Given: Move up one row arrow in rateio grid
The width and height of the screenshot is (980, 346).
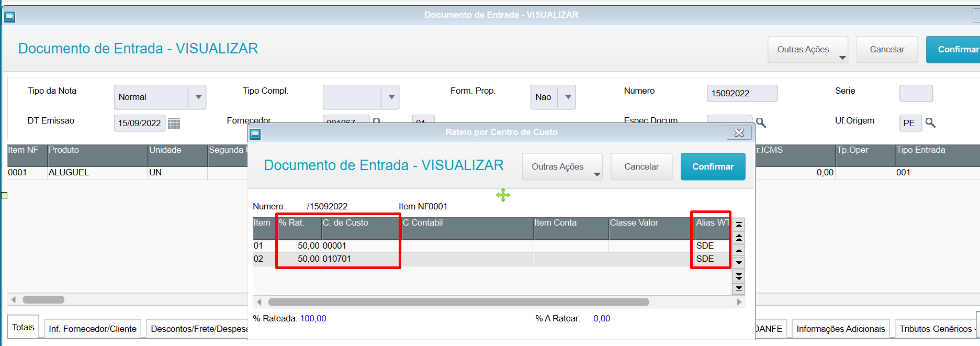Looking at the screenshot, I should [739, 250].
